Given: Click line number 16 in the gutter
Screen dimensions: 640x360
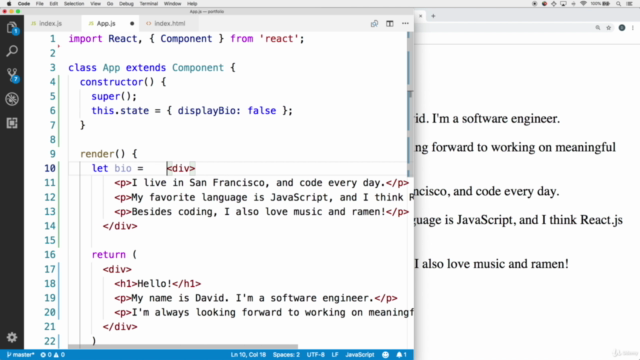Looking at the screenshot, I should tap(50, 255).
